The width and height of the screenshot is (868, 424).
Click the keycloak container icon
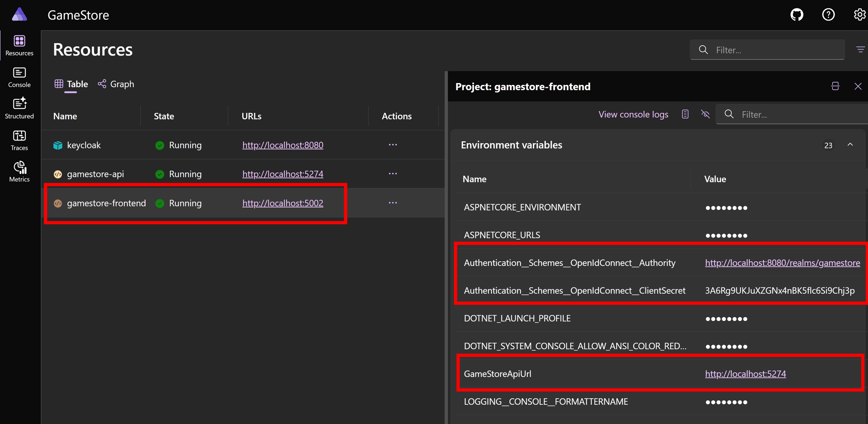pos(58,145)
